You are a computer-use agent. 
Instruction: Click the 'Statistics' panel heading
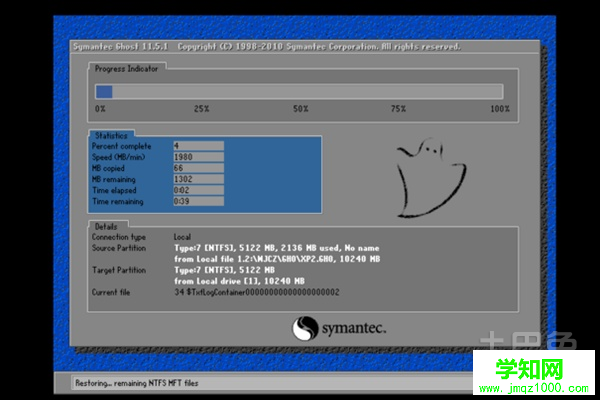click(111, 136)
